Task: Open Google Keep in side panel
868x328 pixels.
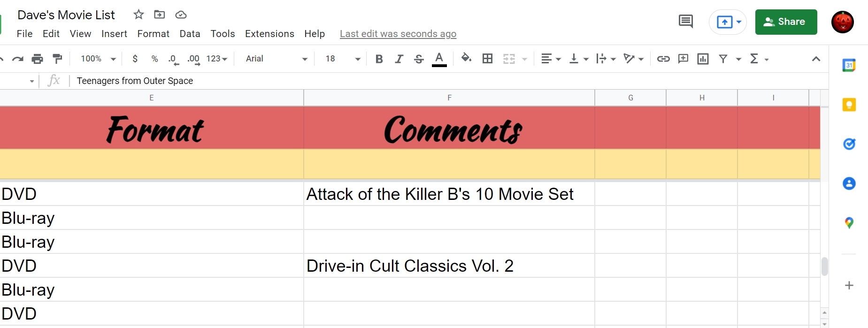Action: click(849, 105)
